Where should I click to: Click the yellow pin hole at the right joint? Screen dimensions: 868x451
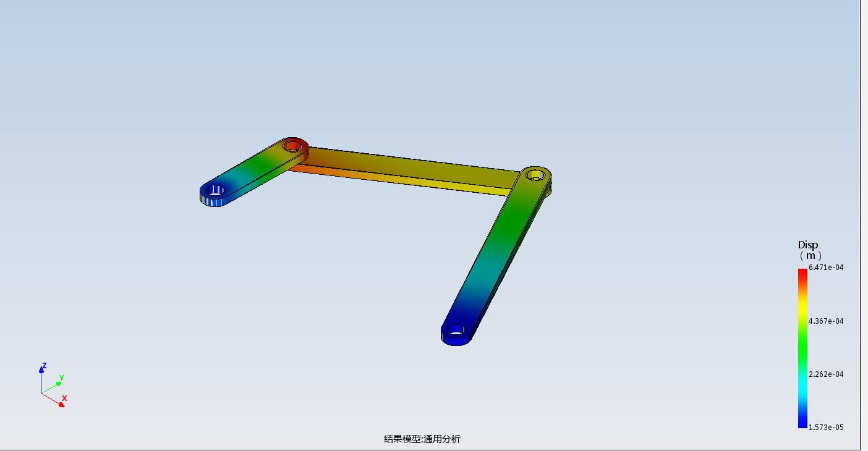[x=535, y=175]
